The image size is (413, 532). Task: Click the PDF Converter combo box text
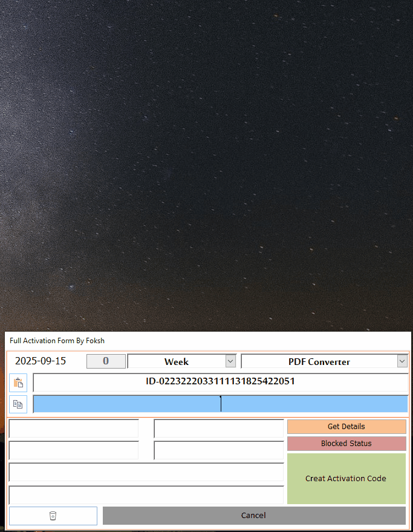click(x=319, y=361)
